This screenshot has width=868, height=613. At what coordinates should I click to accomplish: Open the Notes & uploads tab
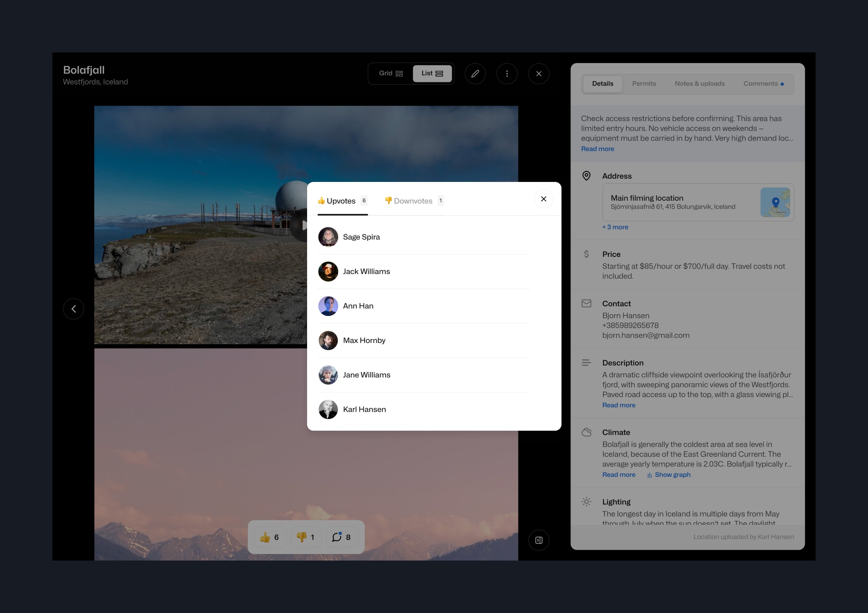pos(700,84)
